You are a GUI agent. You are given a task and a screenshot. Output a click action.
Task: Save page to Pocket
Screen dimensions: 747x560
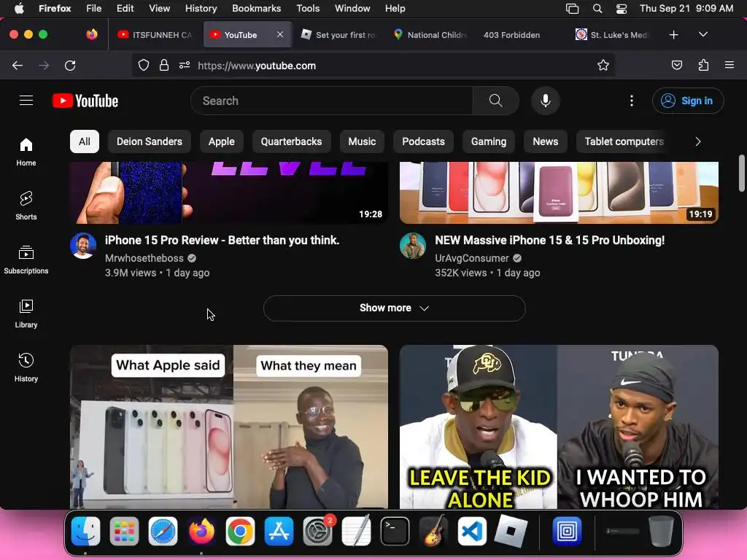pos(676,65)
